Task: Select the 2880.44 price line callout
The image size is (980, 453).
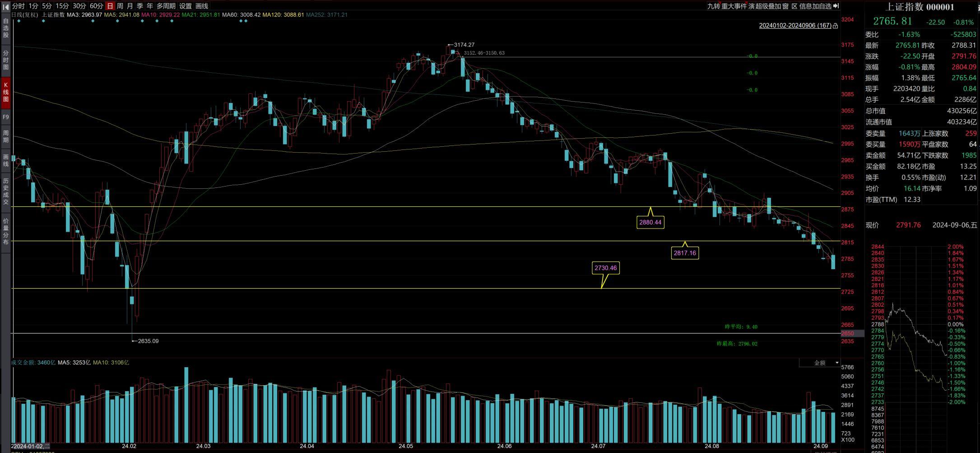Action: (650, 222)
